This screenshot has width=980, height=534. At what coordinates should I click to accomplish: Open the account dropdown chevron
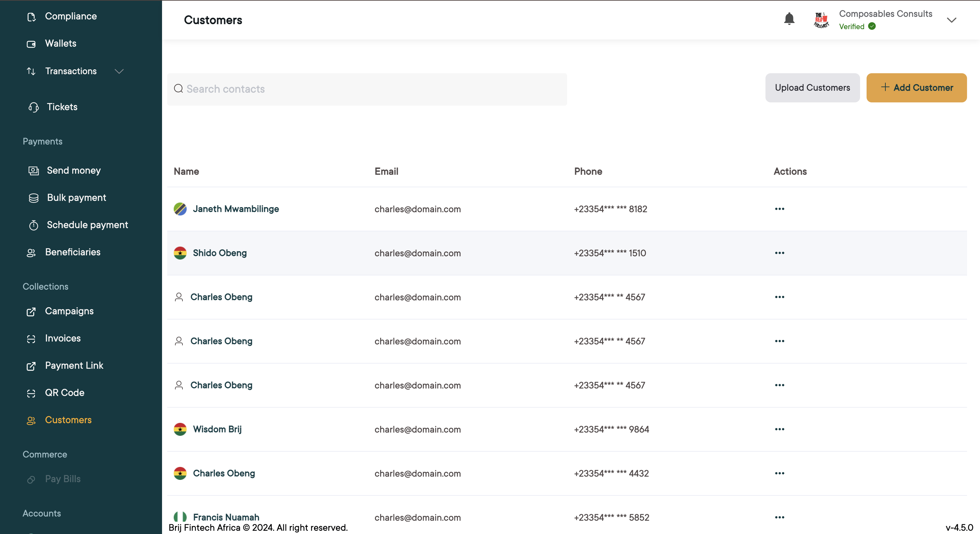click(x=951, y=20)
